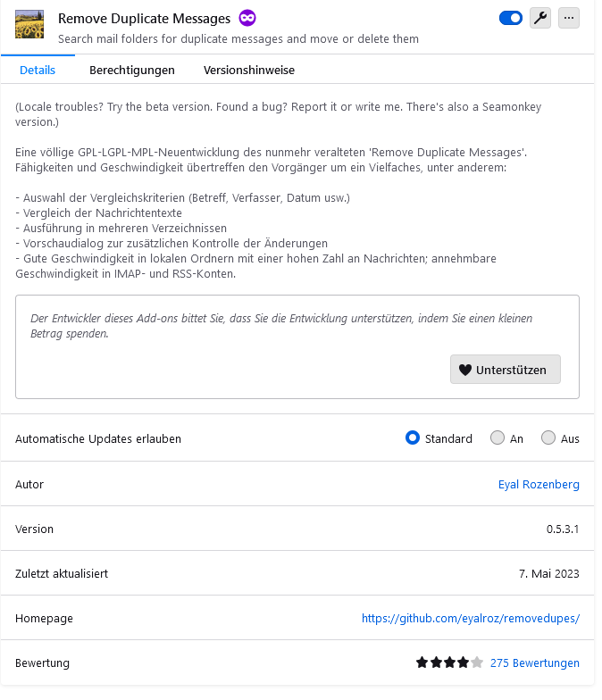The width and height of the screenshot is (602, 700).
Task: Click the Remove Duplicate Messages add-on thumbnail
Action: 29,25
